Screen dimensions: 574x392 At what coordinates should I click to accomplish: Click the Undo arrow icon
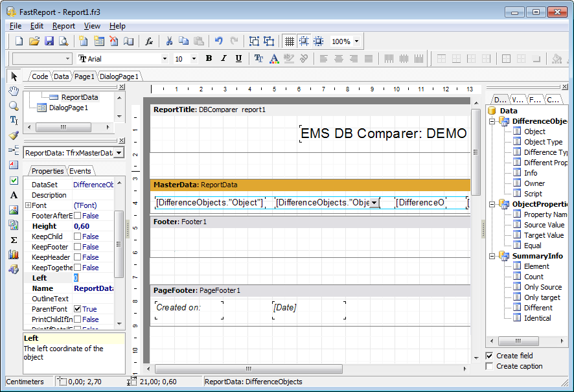tap(219, 41)
